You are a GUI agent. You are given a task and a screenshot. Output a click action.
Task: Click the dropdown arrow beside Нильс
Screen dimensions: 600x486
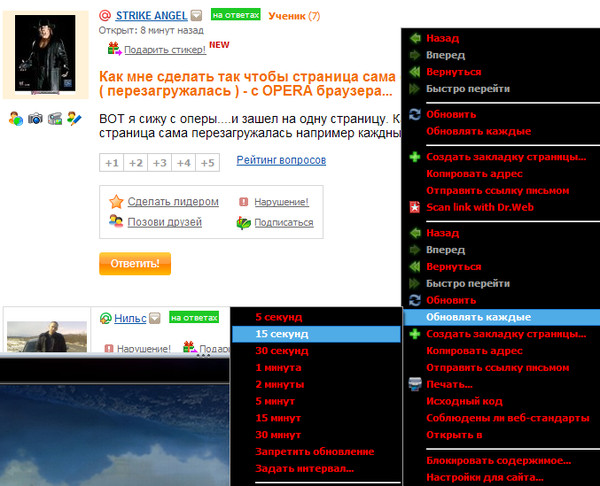coord(155,318)
